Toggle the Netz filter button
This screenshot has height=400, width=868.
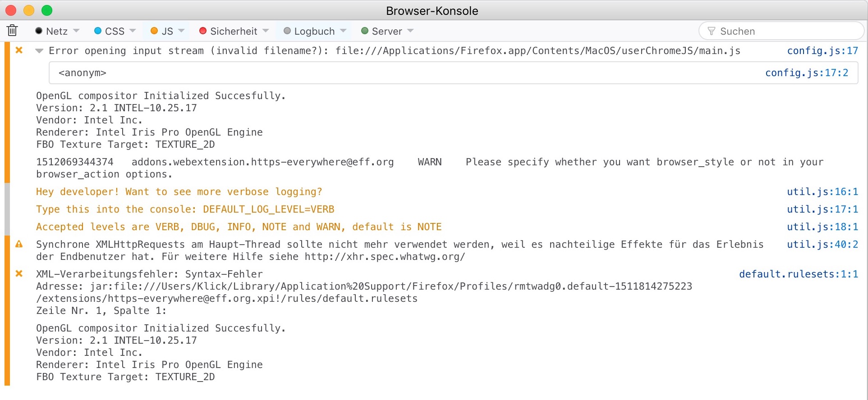pyautogui.click(x=52, y=31)
